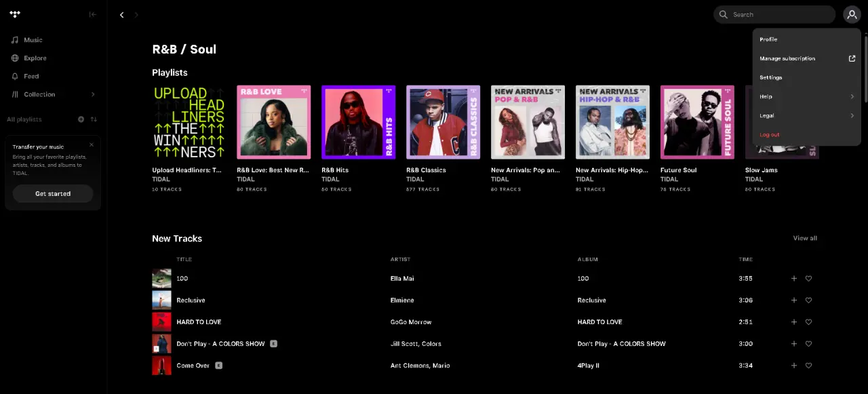The height and width of the screenshot is (394, 868).
Task: Add HARD TO LOVE with plus icon
Action: tap(794, 322)
